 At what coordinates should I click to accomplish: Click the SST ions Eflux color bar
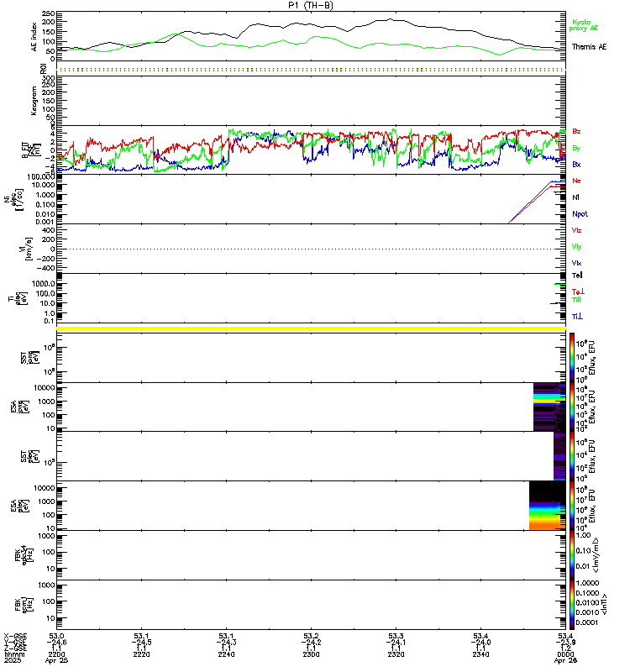click(572, 358)
